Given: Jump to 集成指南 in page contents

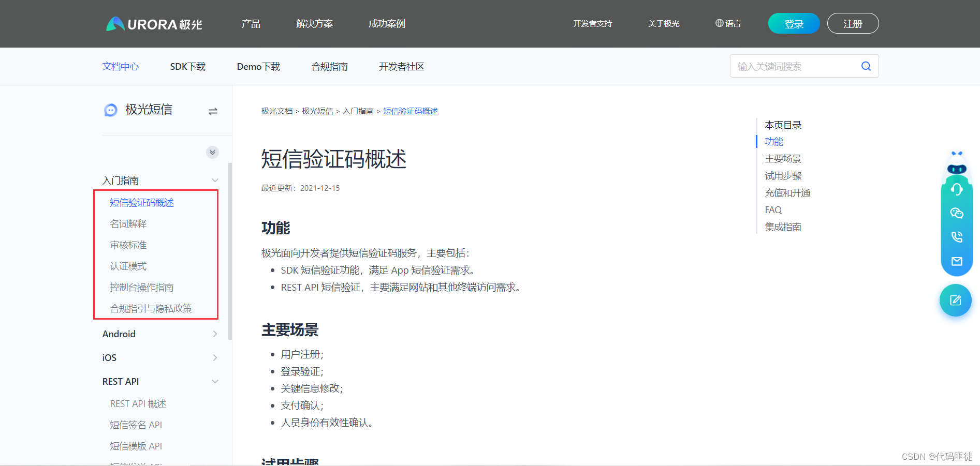Looking at the screenshot, I should (x=783, y=227).
